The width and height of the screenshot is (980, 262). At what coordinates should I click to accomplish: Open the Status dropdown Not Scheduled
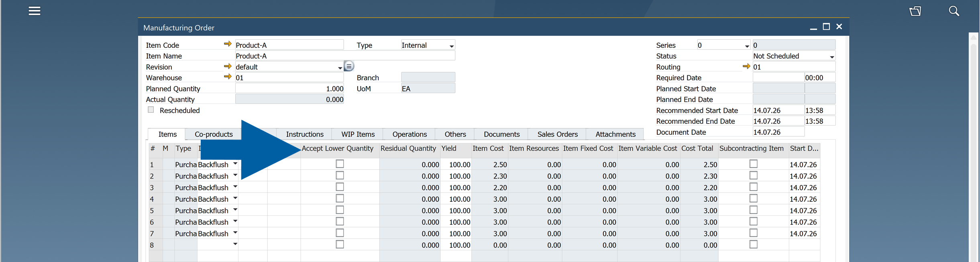(832, 57)
